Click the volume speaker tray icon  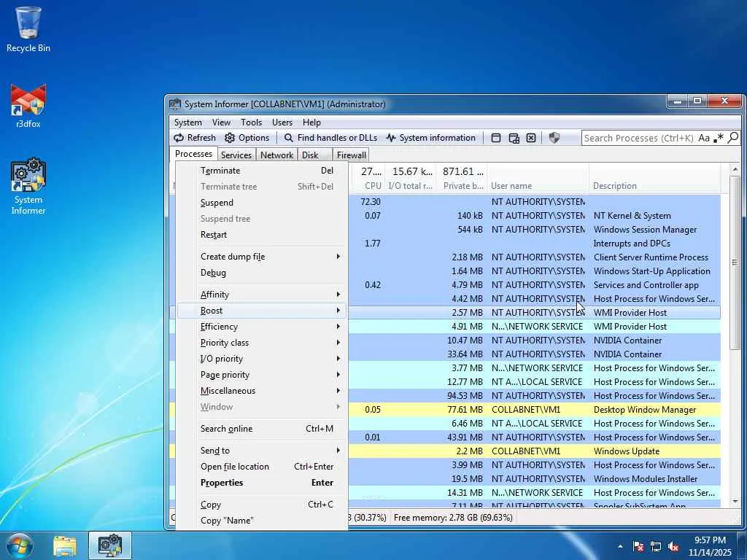(673, 546)
